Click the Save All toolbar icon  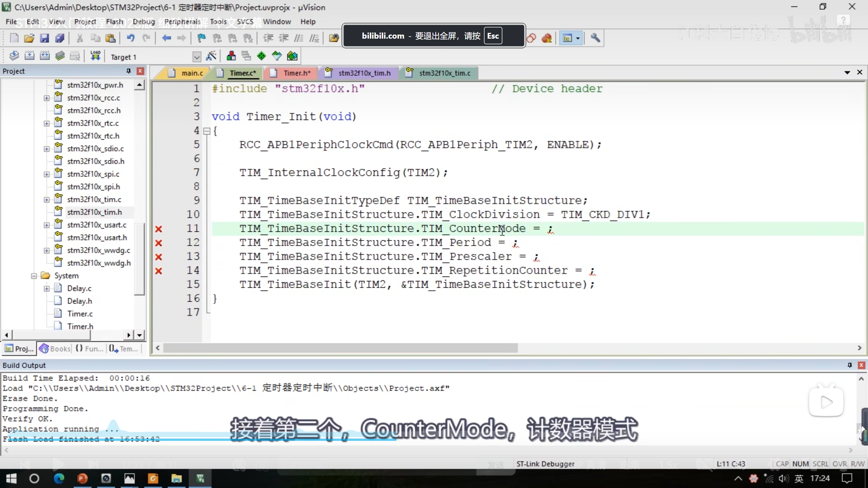[x=60, y=38]
